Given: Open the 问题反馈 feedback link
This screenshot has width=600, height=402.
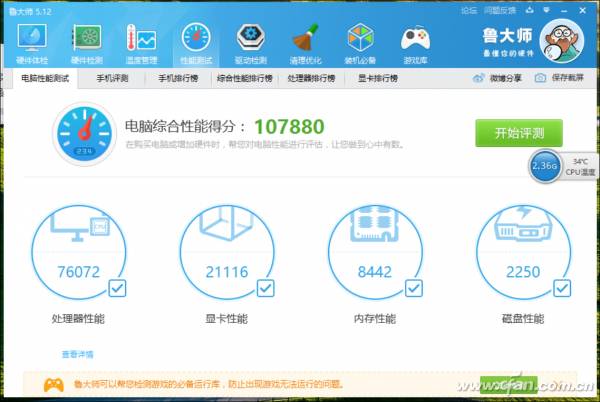Looking at the screenshot, I should [x=500, y=11].
